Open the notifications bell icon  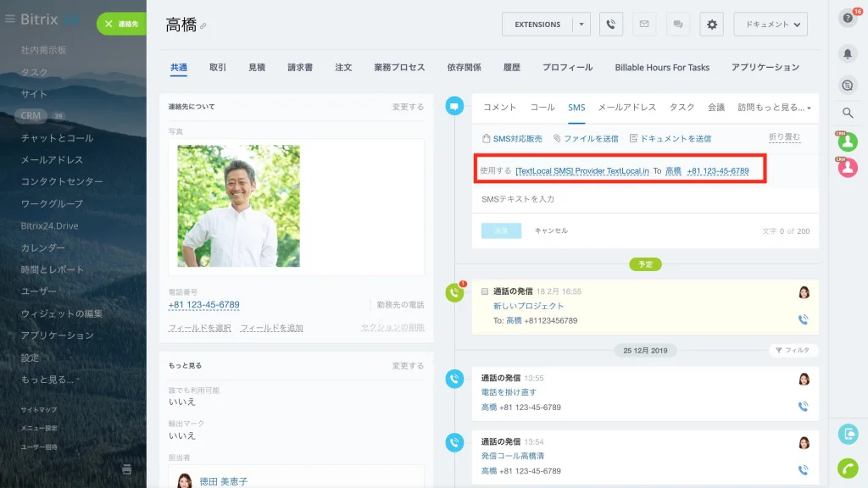pos(848,53)
